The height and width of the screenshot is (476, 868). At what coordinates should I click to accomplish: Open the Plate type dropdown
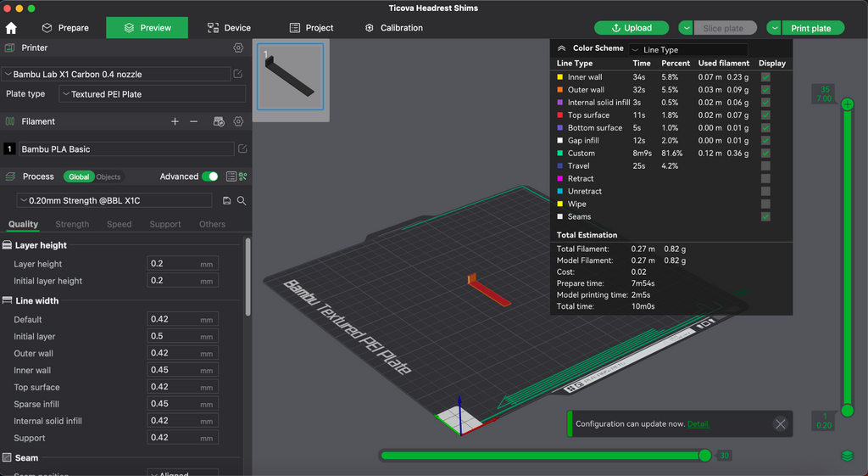[153, 94]
